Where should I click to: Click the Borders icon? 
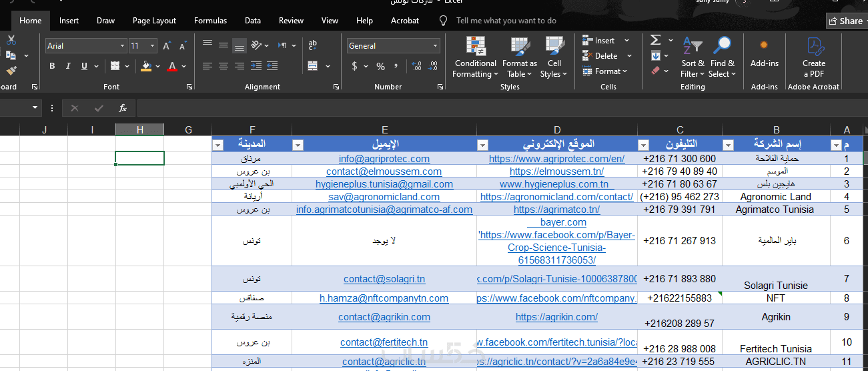pos(115,66)
